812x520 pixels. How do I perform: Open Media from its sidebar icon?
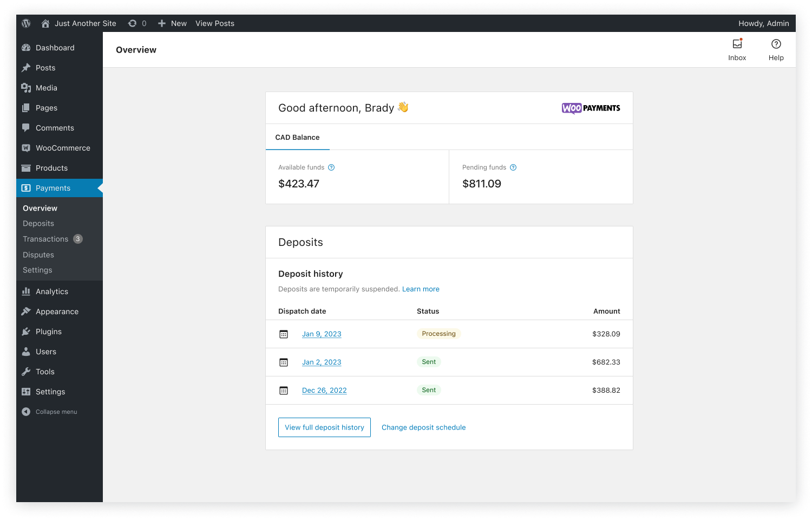27,88
